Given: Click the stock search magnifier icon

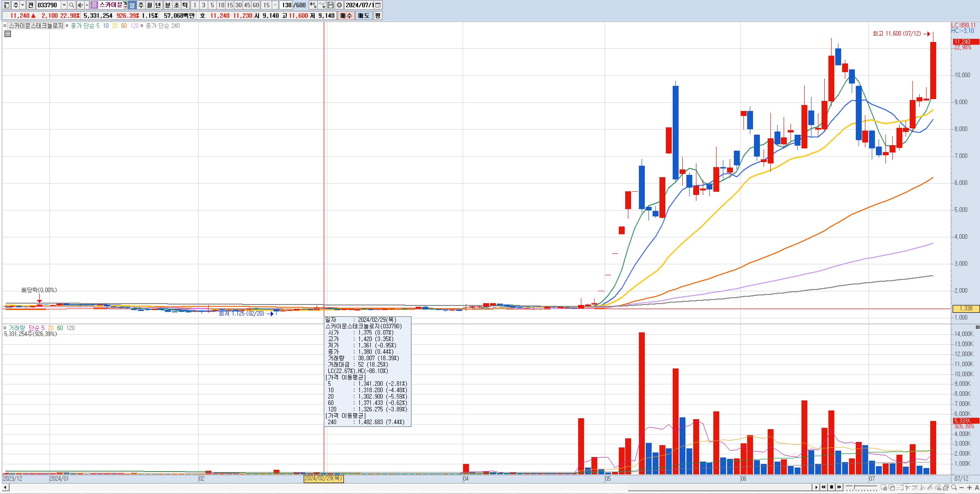Looking at the screenshot, I should pyautogui.click(x=71, y=5).
